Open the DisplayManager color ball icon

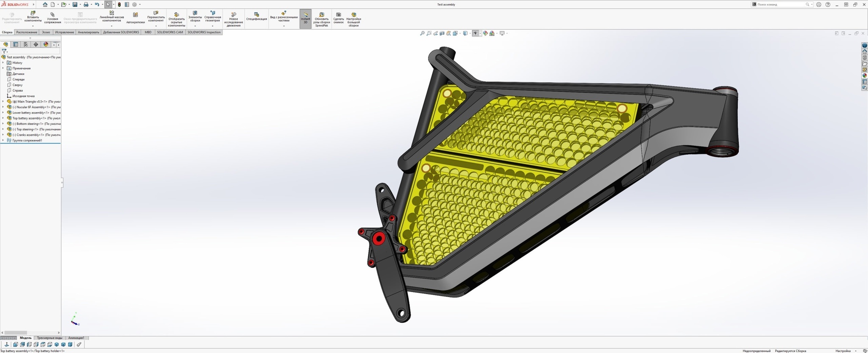pos(46,44)
